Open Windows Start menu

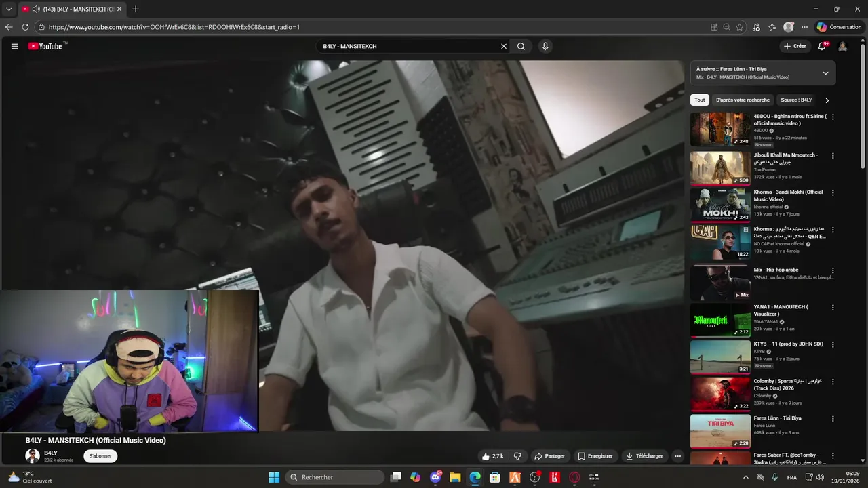coord(274,477)
